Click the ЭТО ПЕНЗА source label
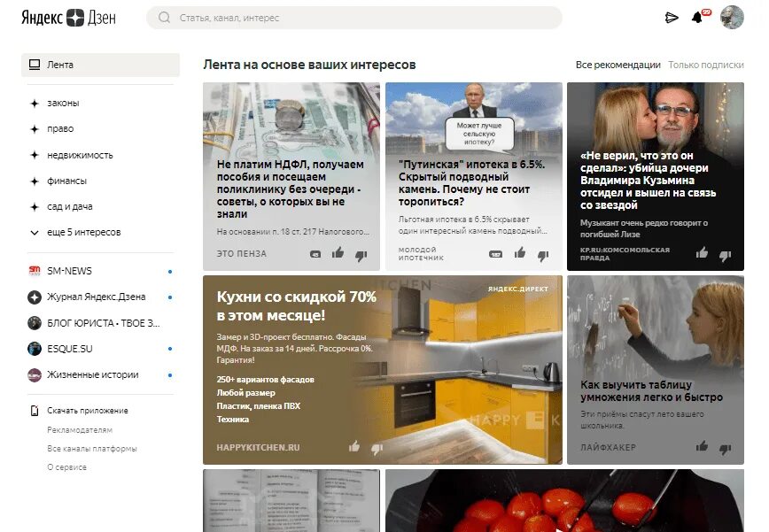Viewport: 769px width, 532px height. tap(241, 254)
